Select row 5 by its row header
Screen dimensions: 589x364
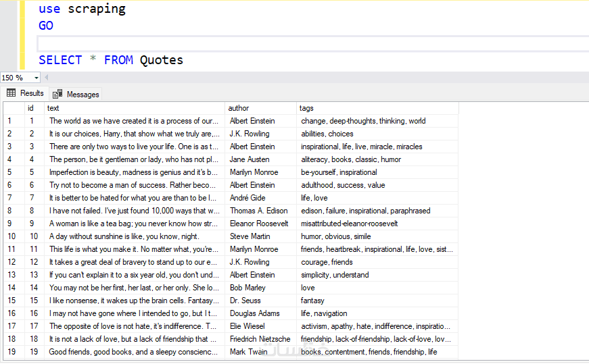14,172
